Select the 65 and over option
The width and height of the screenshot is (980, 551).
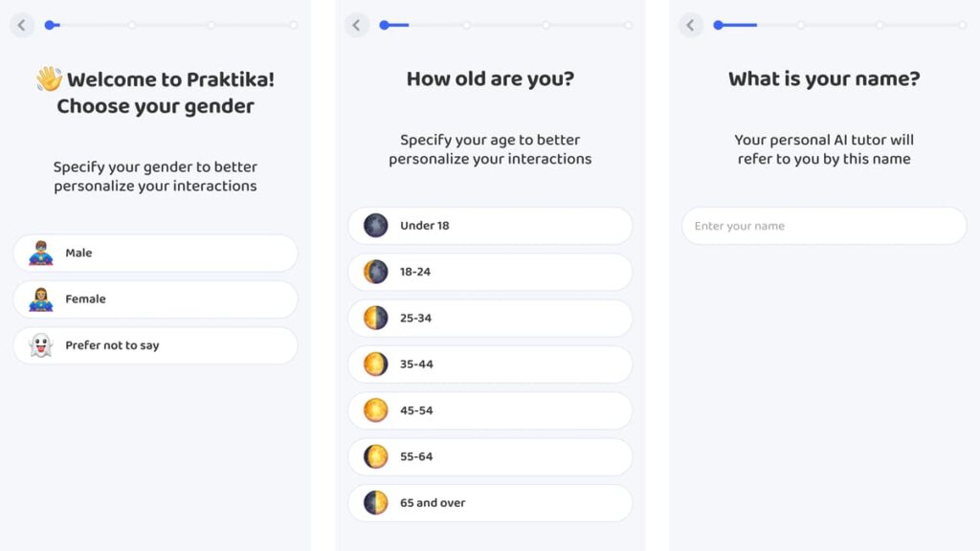click(x=490, y=503)
